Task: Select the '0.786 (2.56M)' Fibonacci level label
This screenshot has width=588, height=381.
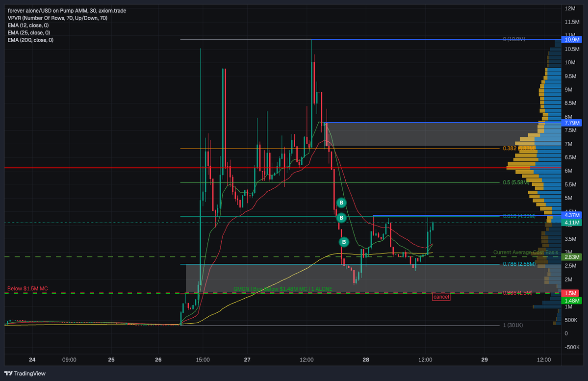Action: (x=519, y=264)
